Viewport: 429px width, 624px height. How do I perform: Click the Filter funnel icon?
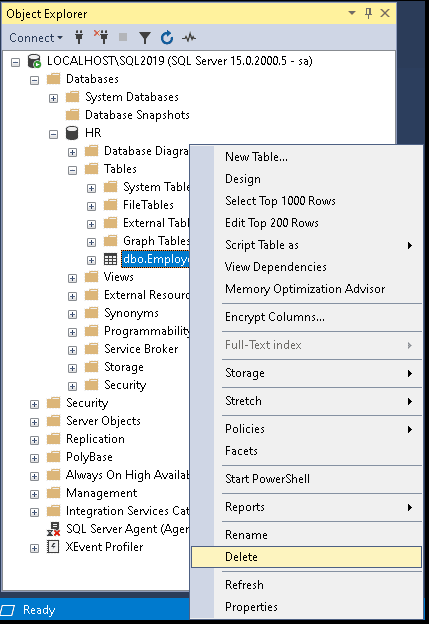coord(145,38)
